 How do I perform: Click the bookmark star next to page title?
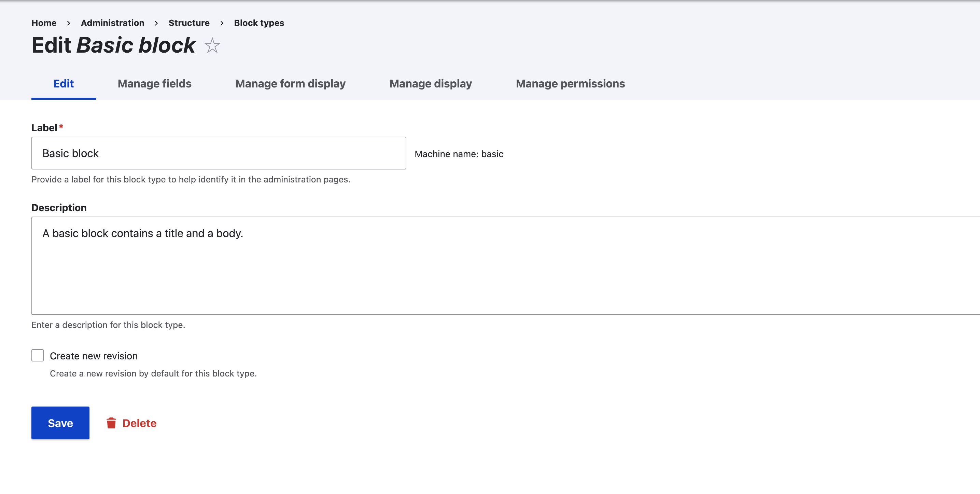pyautogui.click(x=212, y=46)
